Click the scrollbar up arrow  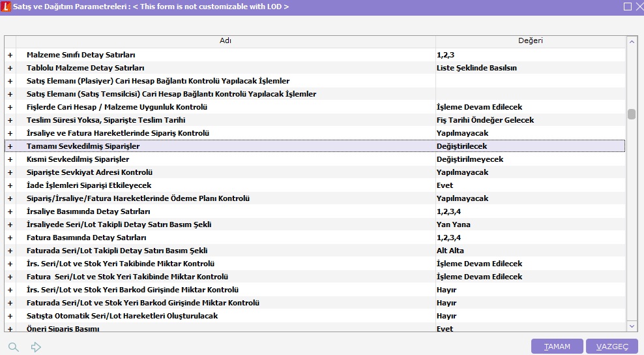[x=632, y=41]
